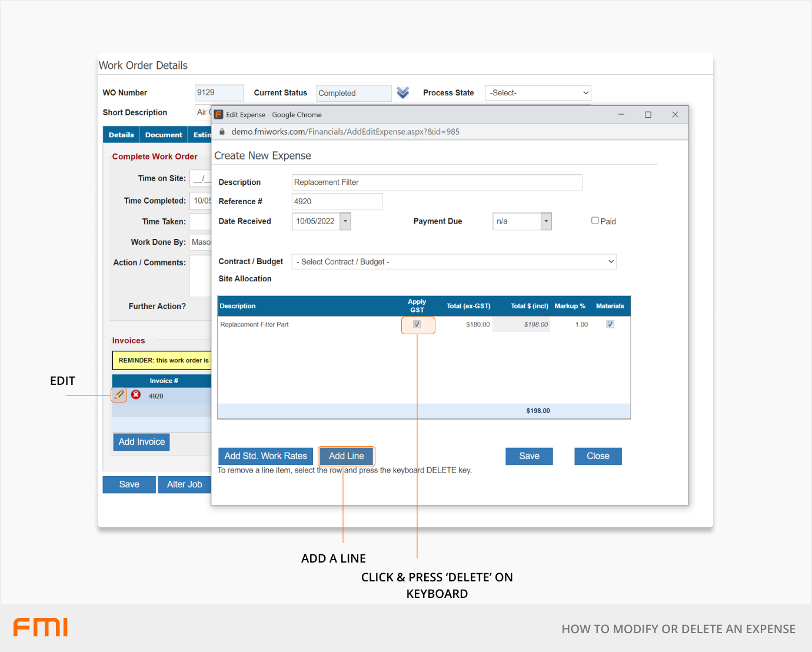Click the Edit Expense window favicon
The width and height of the screenshot is (812, 652).
(219, 115)
